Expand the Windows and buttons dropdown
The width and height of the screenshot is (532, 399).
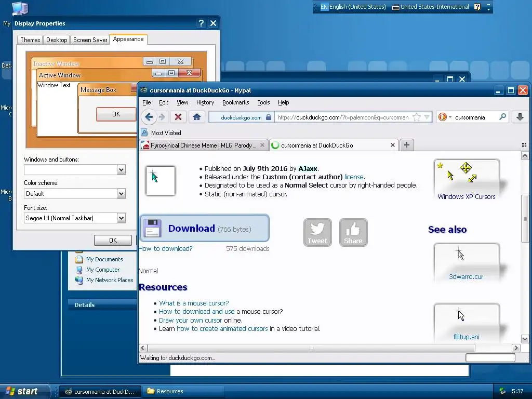pyautogui.click(x=121, y=170)
